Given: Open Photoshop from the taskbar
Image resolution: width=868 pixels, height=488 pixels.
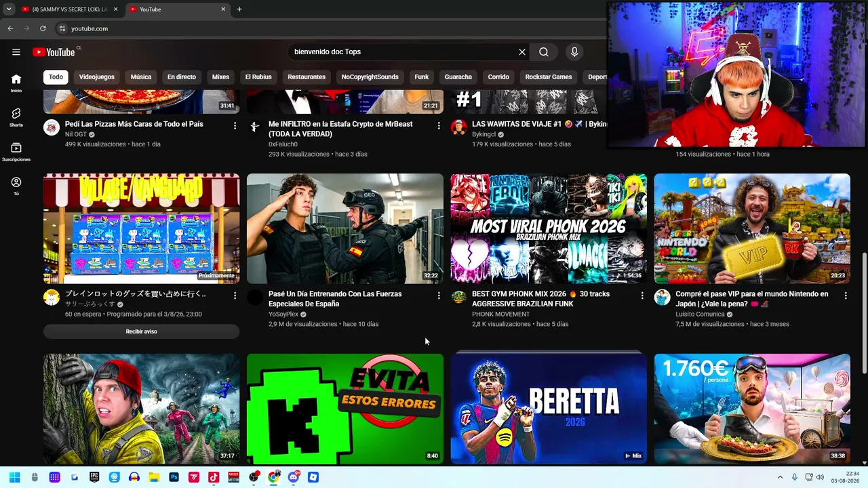Looking at the screenshot, I should (174, 477).
